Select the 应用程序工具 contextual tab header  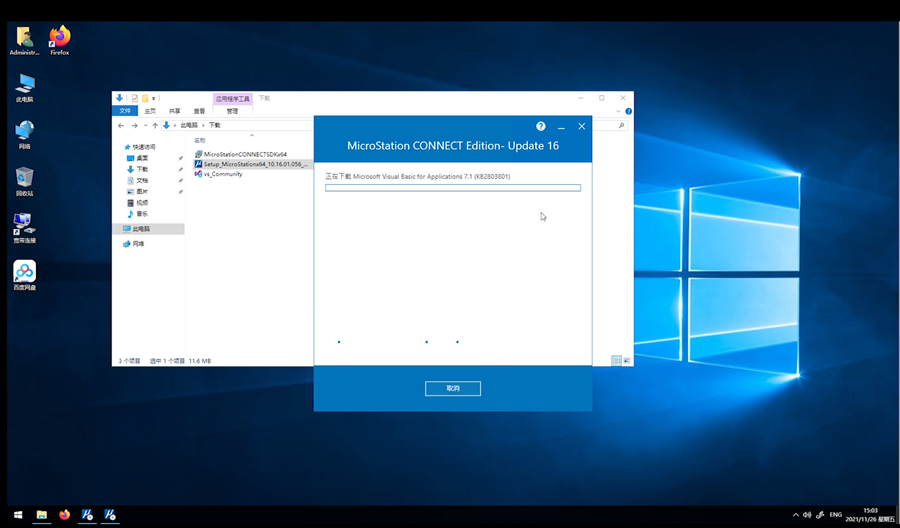232,99
